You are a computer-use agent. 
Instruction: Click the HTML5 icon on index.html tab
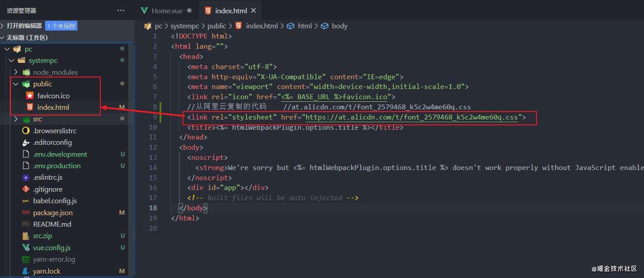point(207,11)
